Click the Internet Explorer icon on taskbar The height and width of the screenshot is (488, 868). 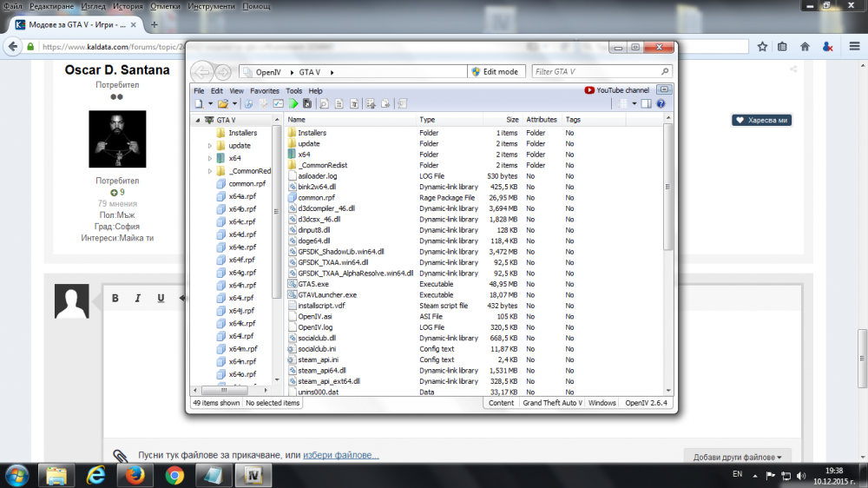pyautogui.click(x=95, y=475)
